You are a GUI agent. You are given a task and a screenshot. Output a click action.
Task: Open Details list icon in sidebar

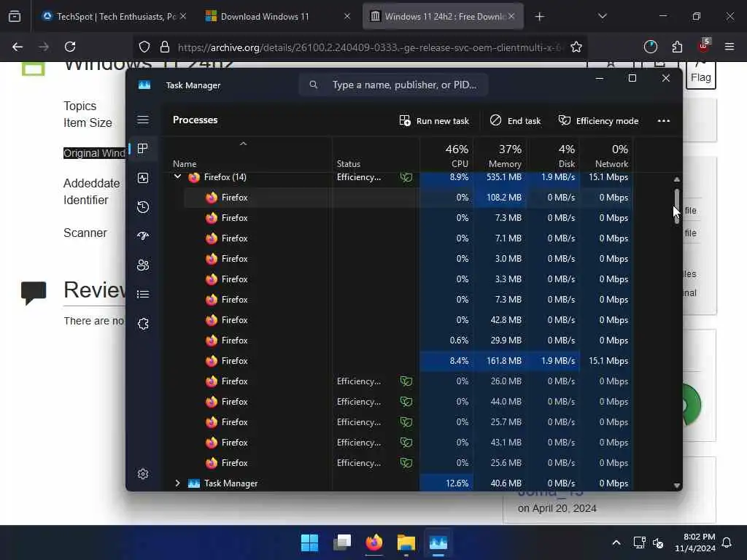[x=143, y=295]
